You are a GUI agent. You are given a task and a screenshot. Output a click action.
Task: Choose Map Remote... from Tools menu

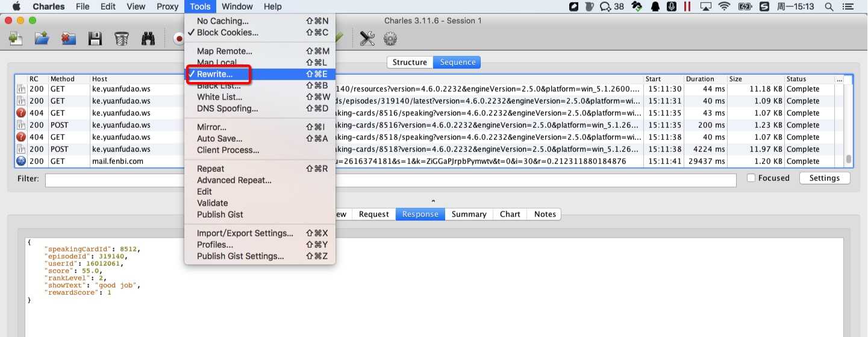tap(260, 51)
